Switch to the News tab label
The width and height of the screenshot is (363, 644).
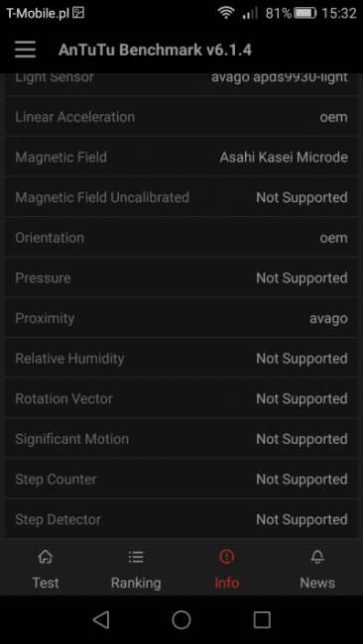[317, 583]
